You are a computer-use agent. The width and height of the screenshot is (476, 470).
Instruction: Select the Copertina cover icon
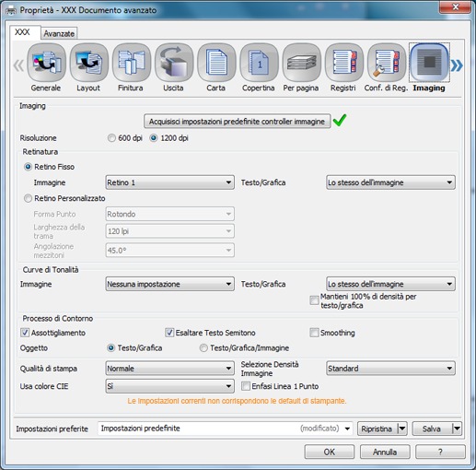click(259, 63)
